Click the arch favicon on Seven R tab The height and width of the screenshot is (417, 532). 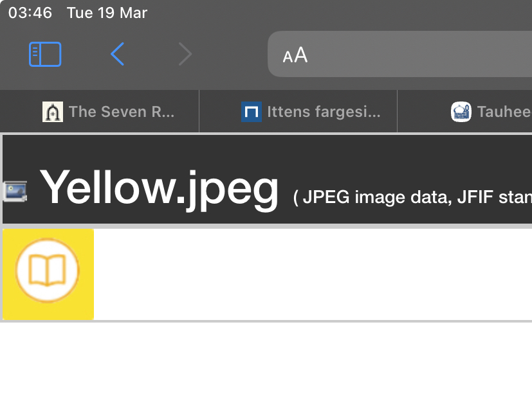point(53,112)
